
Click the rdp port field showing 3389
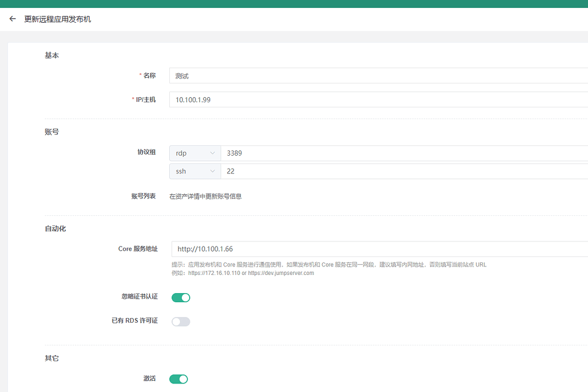point(398,153)
